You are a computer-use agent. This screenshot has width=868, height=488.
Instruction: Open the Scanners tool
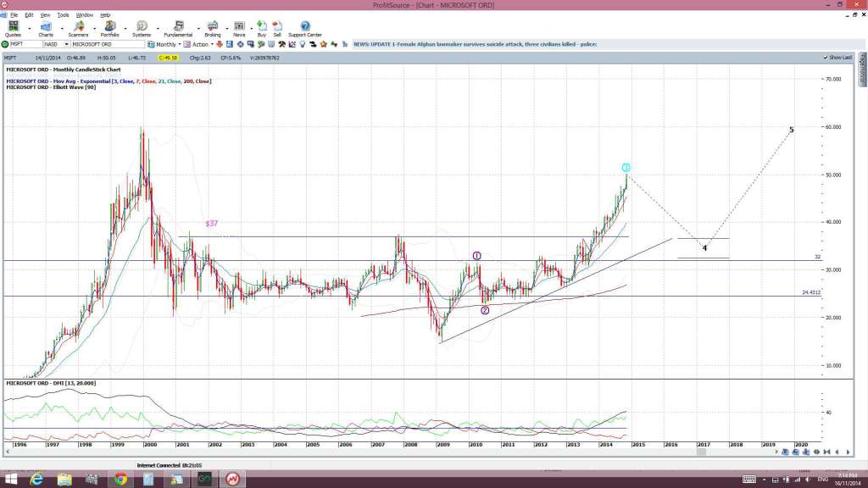click(x=78, y=28)
